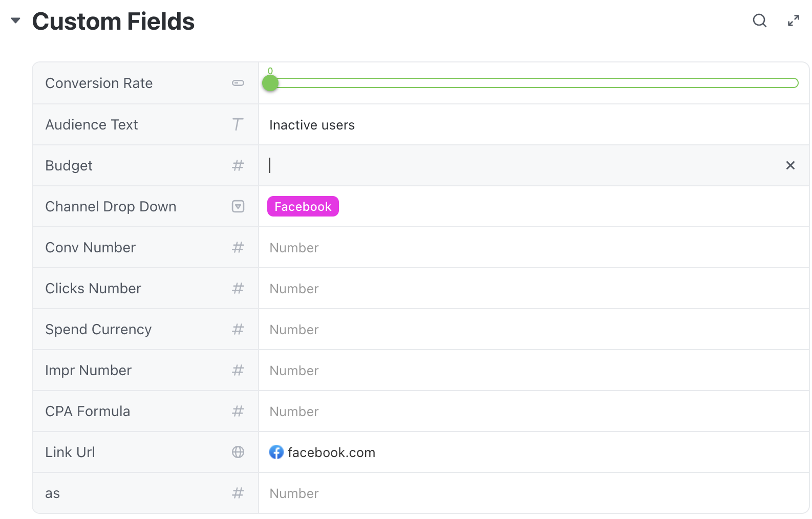Click the Audience Text type icon

(x=238, y=124)
